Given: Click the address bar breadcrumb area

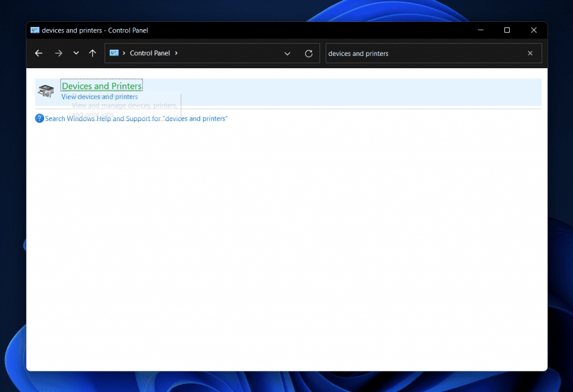Looking at the screenshot, I should coord(224,53).
